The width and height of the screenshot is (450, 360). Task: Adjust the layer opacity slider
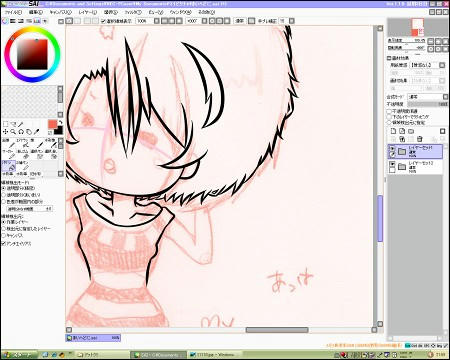point(428,104)
